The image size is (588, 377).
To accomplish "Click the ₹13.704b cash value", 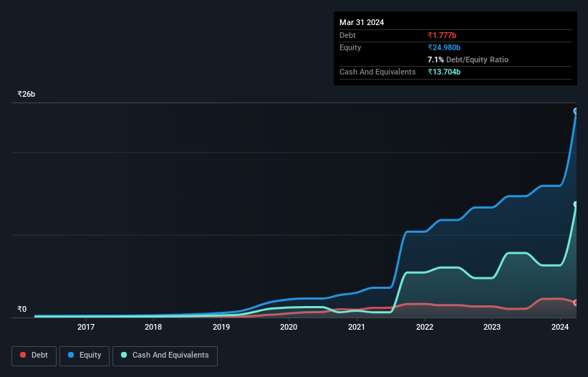I will pos(444,72).
